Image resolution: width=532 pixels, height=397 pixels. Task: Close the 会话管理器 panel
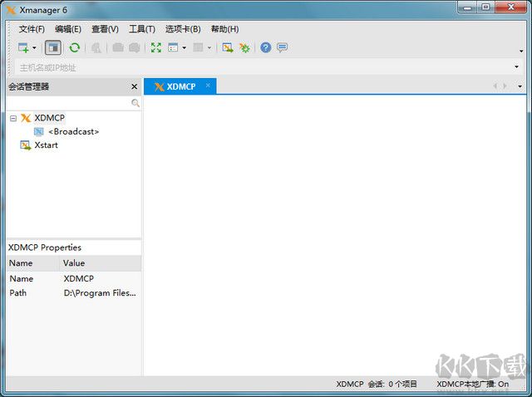[x=135, y=86]
